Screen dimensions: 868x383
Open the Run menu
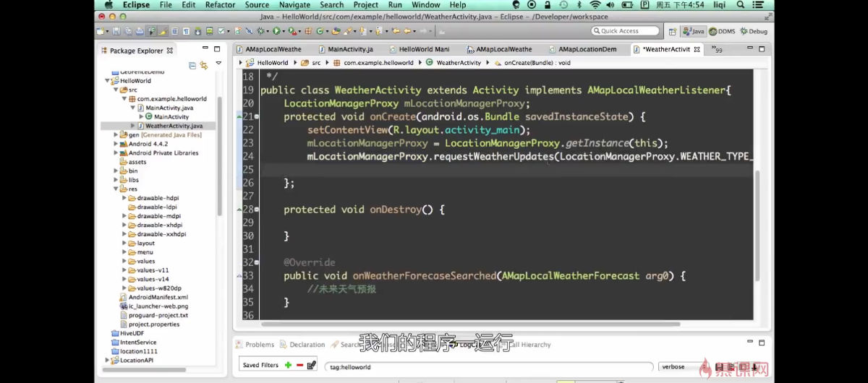(x=395, y=5)
